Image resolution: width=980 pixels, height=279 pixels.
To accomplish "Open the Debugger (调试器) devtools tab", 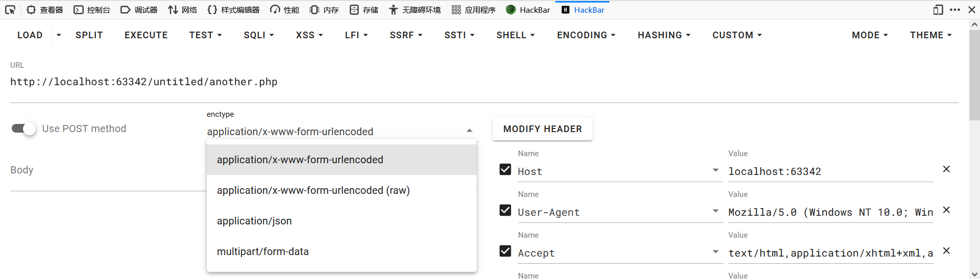I will pyautogui.click(x=139, y=10).
